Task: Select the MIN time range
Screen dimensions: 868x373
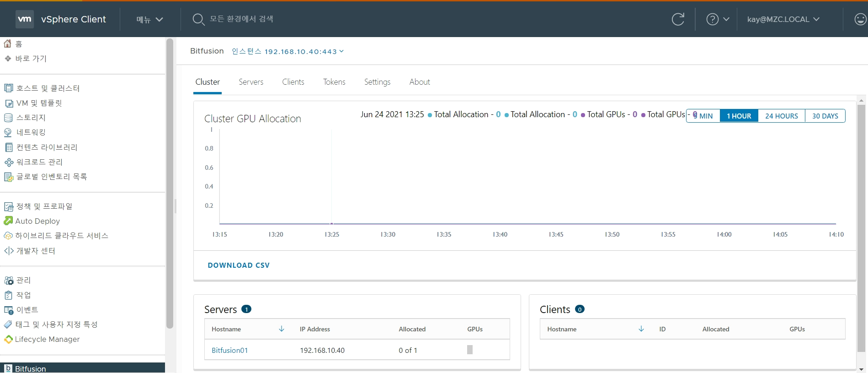Action: 703,116
